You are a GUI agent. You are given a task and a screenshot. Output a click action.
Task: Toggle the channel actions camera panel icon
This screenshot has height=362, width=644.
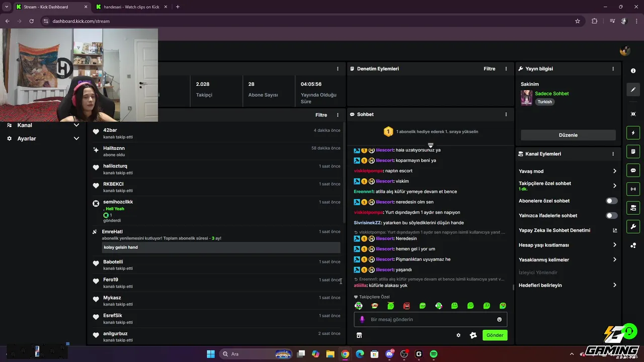point(633,208)
